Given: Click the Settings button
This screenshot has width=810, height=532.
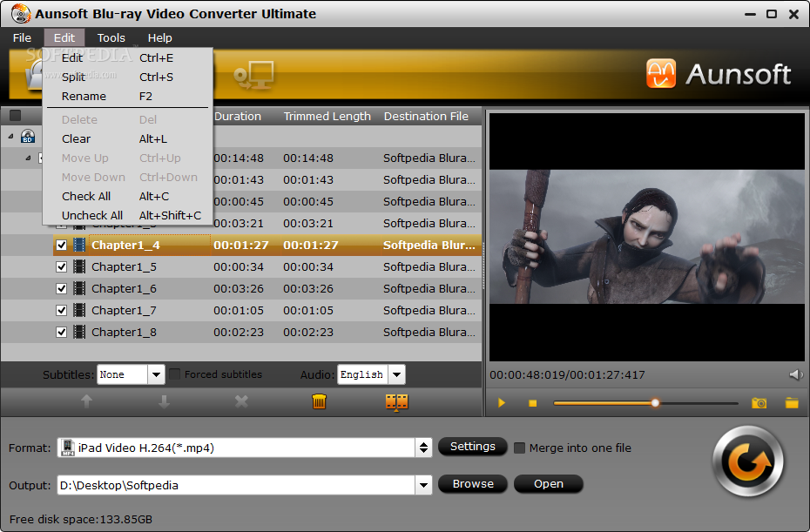Looking at the screenshot, I should click(x=473, y=447).
